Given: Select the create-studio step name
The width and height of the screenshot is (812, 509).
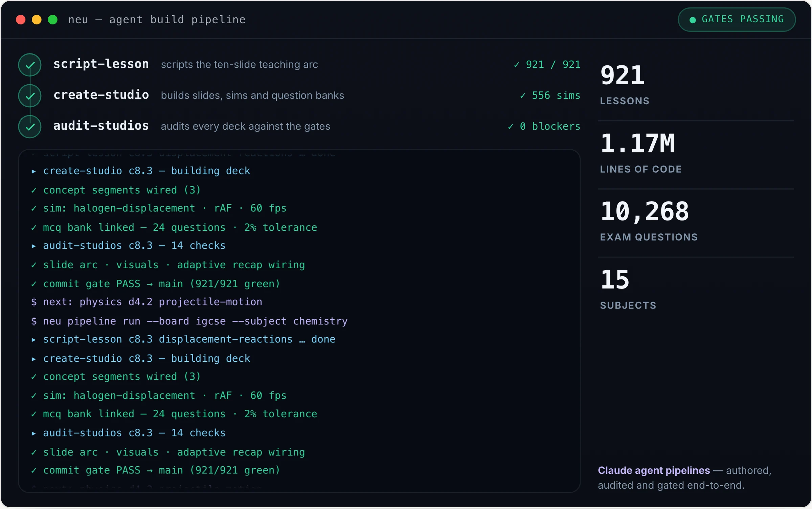Looking at the screenshot, I should (101, 95).
